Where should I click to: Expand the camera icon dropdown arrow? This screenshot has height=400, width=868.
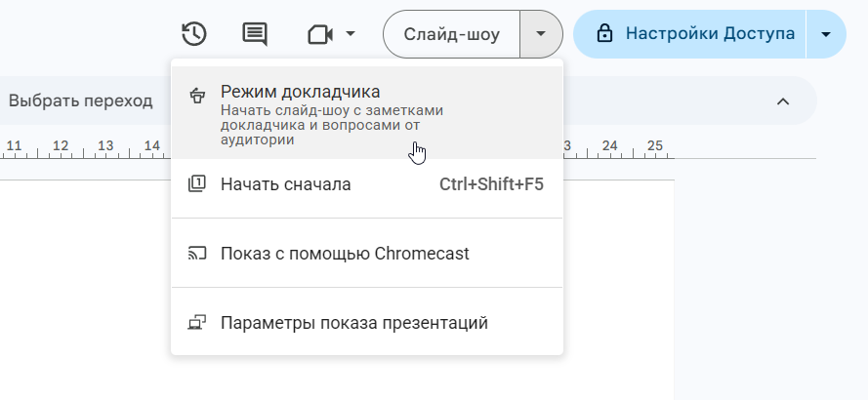tap(350, 34)
